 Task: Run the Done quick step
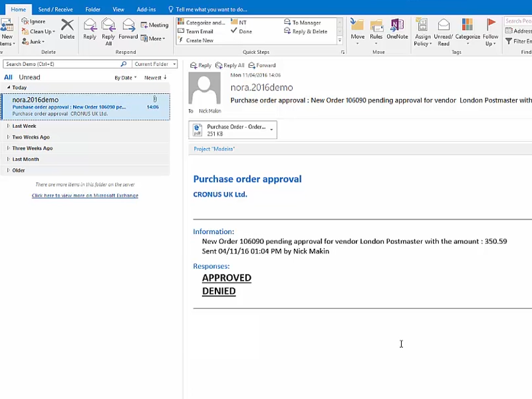coord(241,31)
